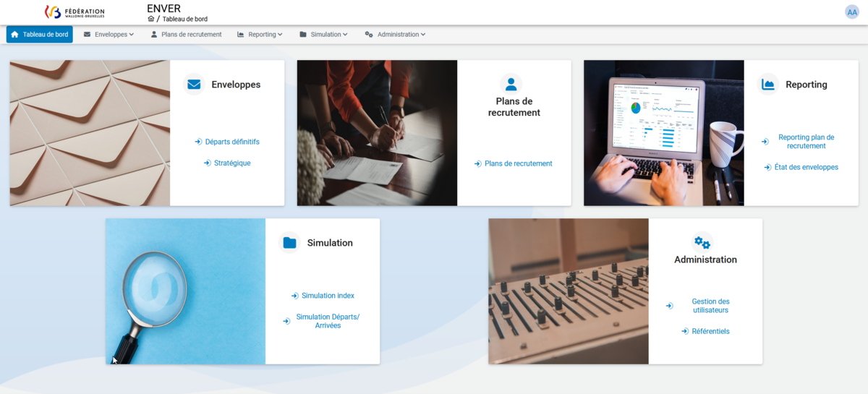Open Simulation Départs/Arrivées link
The width and height of the screenshot is (868, 394).
(x=328, y=321)
